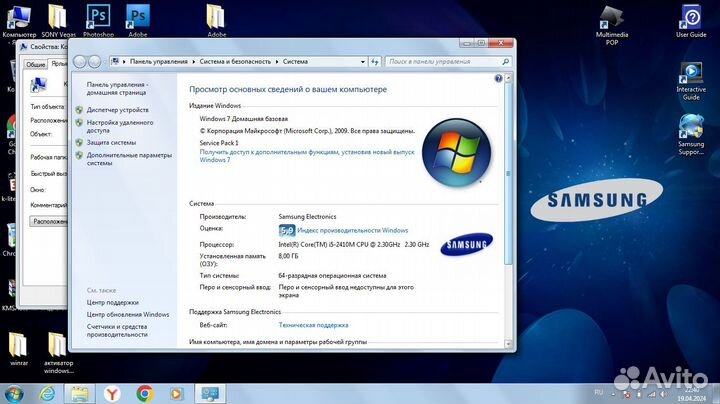Viewport: 720px width, 404px height.
Task: Open Дополнительные параметры системы link
Action: (129, 159)
